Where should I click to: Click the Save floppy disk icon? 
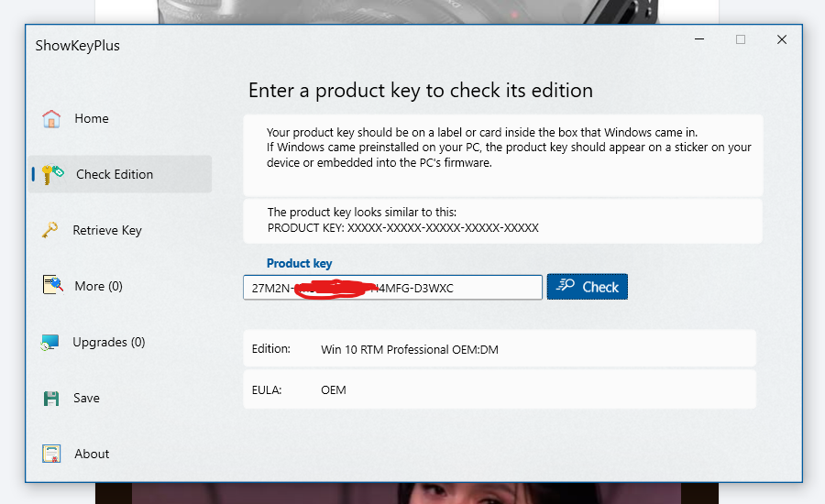point(51,399)
